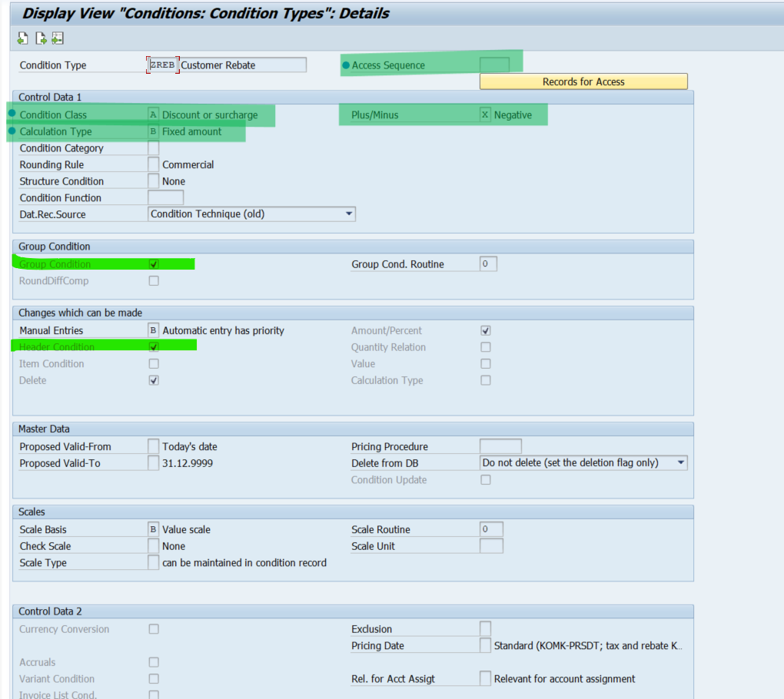The image size is (784, 699).
Task: Click the Exclusion input field
Action: [485, 628]
